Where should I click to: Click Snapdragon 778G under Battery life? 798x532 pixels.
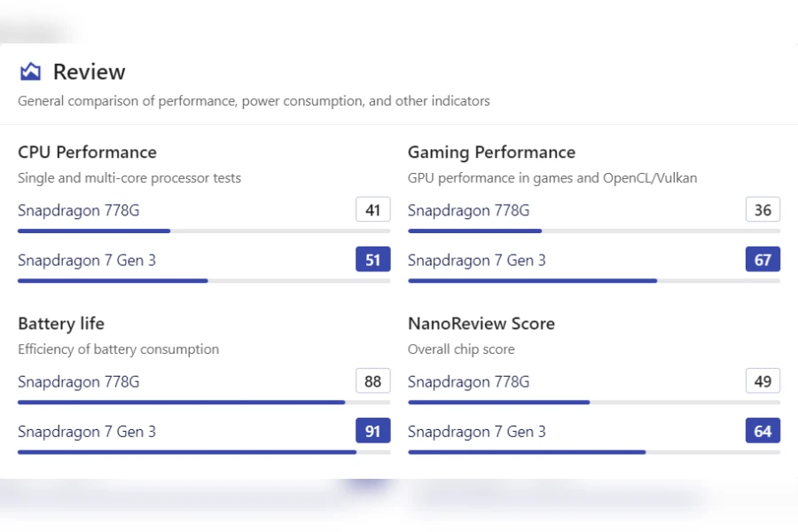[x=78, y=381]
